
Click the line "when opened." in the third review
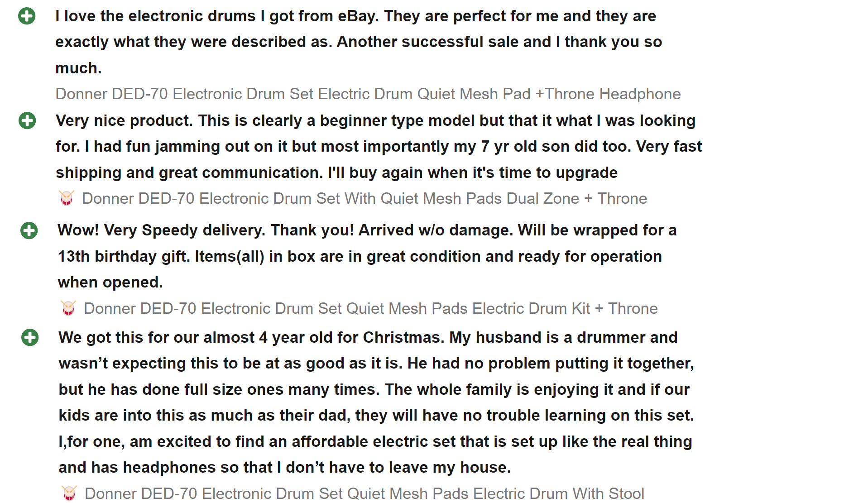coord(110,282)
